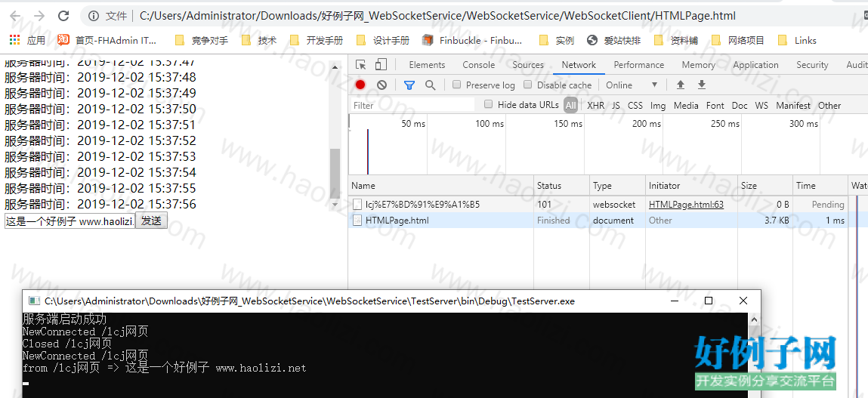Filter network requests by Manifest
Image resolution: width=868 pixels, height=398 pixels.
pos(792,105)
